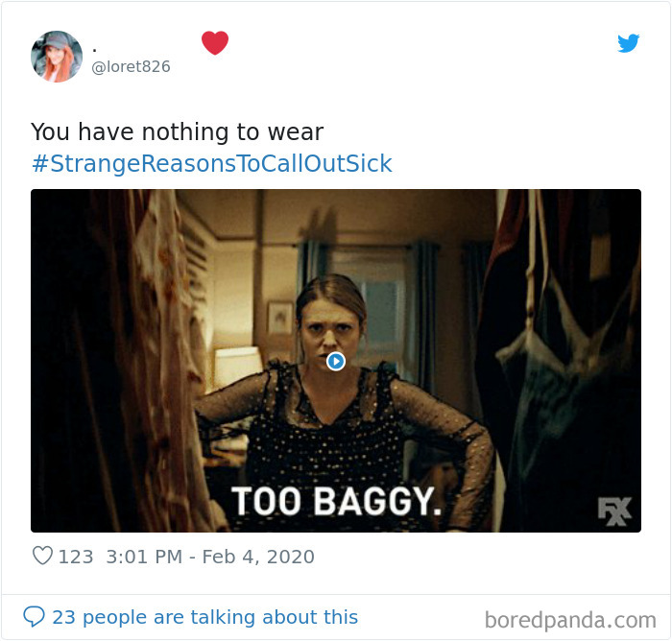This screenshot has width=672, height=641.
Task: Click the display name dot above handle
Action: 95,50
